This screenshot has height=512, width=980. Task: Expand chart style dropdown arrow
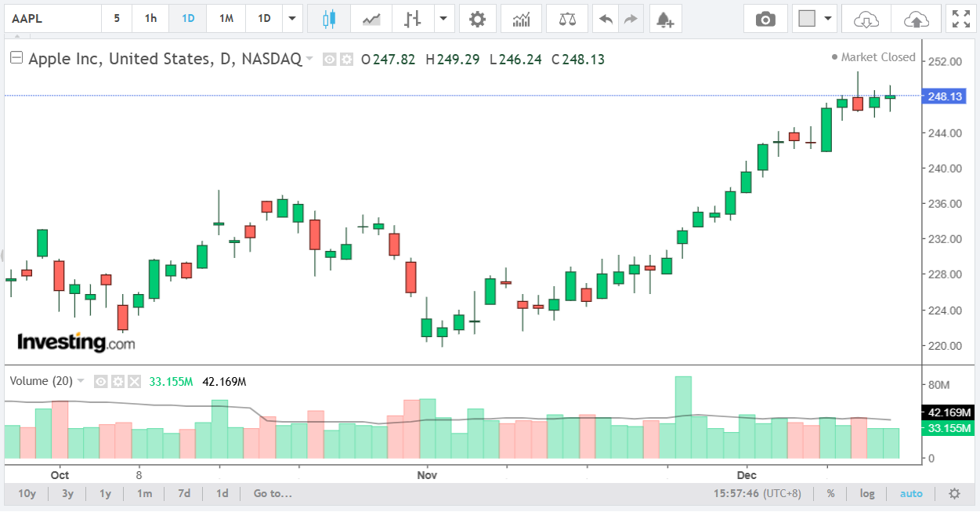pos(444,19)
